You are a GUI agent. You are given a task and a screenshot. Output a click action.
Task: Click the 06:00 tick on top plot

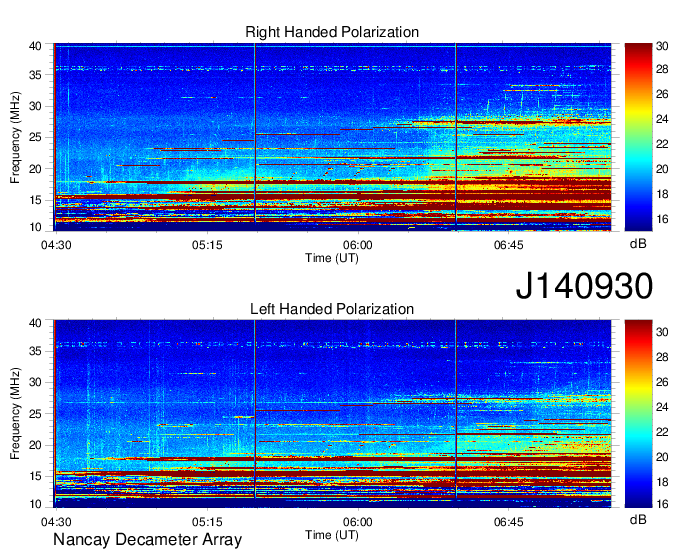358,245
